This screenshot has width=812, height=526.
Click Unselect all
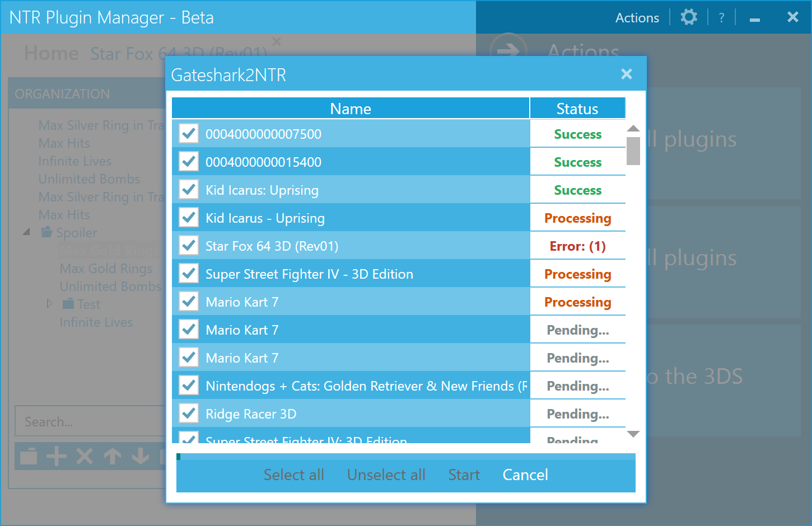pos(386,475)
